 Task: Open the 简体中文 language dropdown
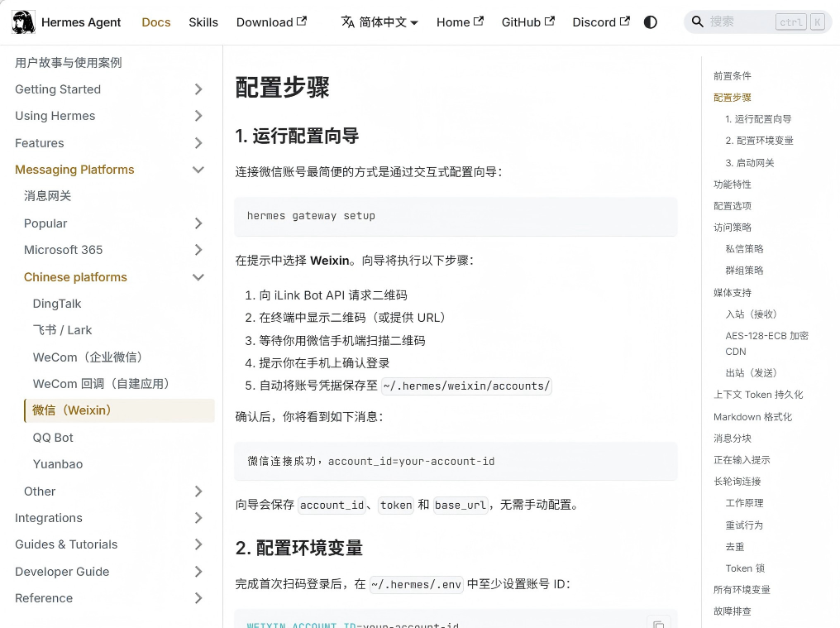(379, 22)
